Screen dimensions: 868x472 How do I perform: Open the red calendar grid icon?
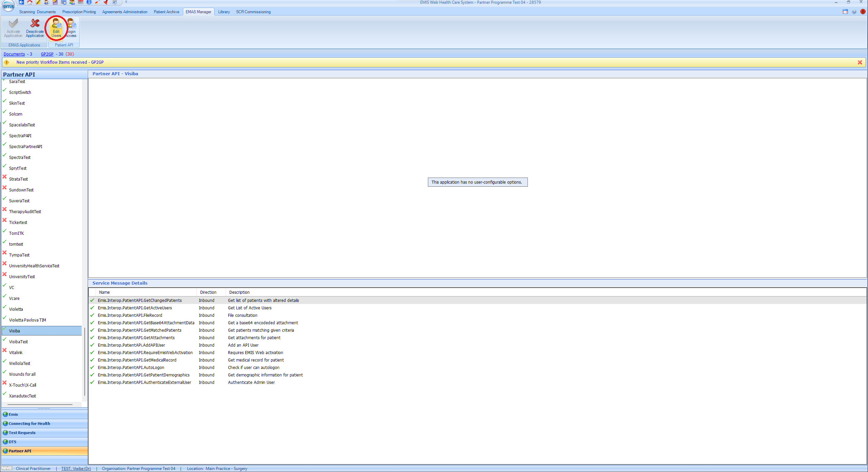click(x=81, y=2)
